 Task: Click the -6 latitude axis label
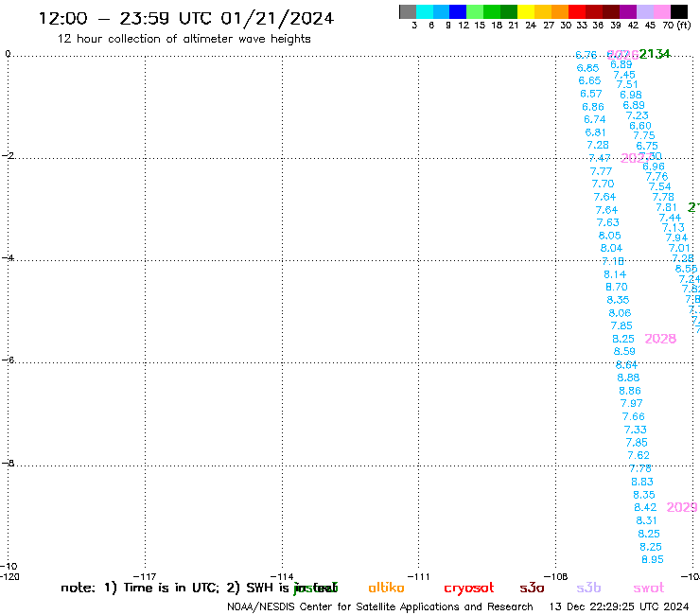(8, 360)
